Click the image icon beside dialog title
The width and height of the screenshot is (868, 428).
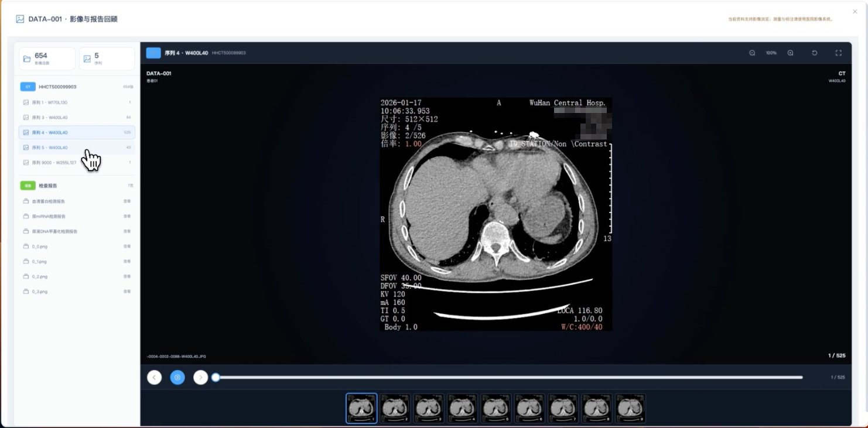(x=20, y=19)
